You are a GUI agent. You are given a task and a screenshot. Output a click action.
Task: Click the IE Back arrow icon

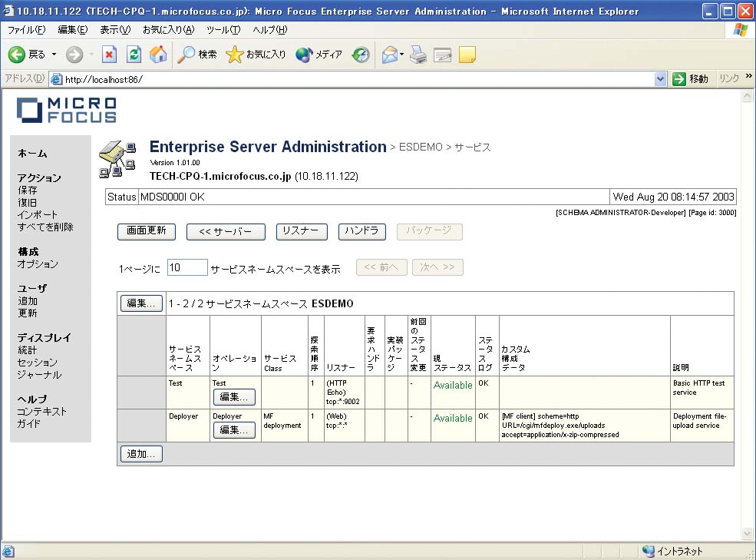click(16, 55)
